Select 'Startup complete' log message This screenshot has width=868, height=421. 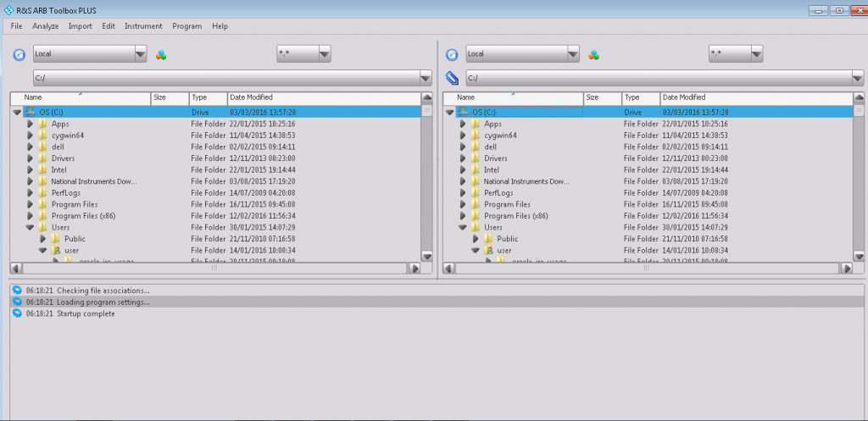(x=86, y=313)
